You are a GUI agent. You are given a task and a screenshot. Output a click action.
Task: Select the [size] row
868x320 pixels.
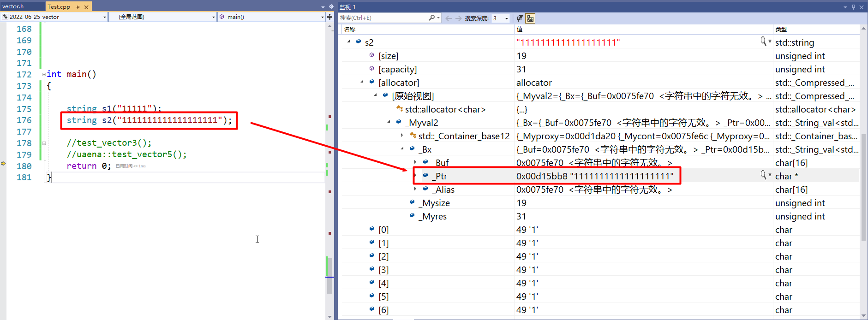pyautogui.click(x=600, y=55)
